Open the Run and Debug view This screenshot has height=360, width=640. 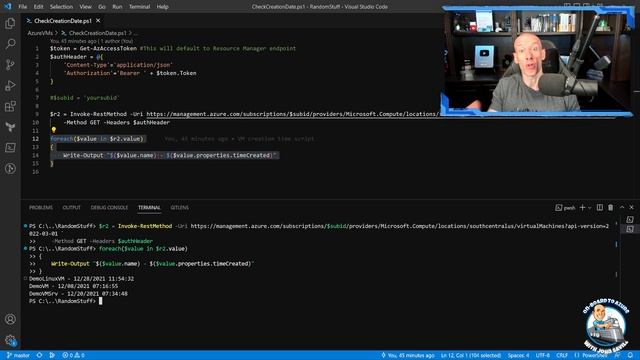coord(10,85)
